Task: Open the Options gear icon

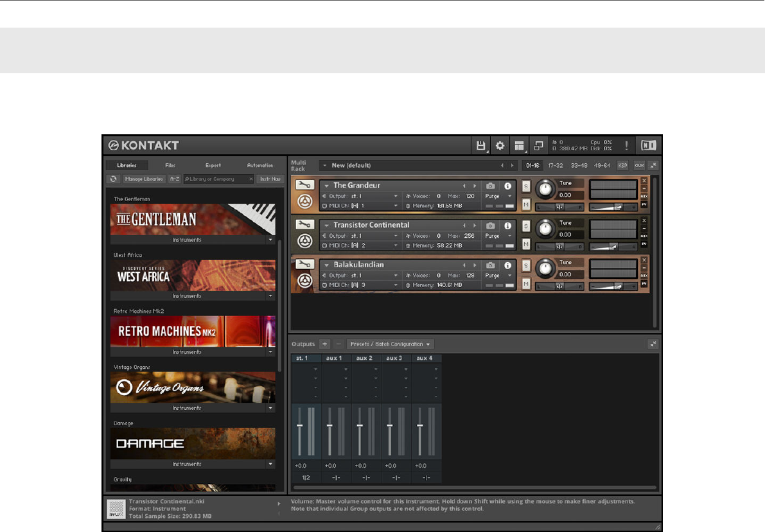Action: coord(500,145)
